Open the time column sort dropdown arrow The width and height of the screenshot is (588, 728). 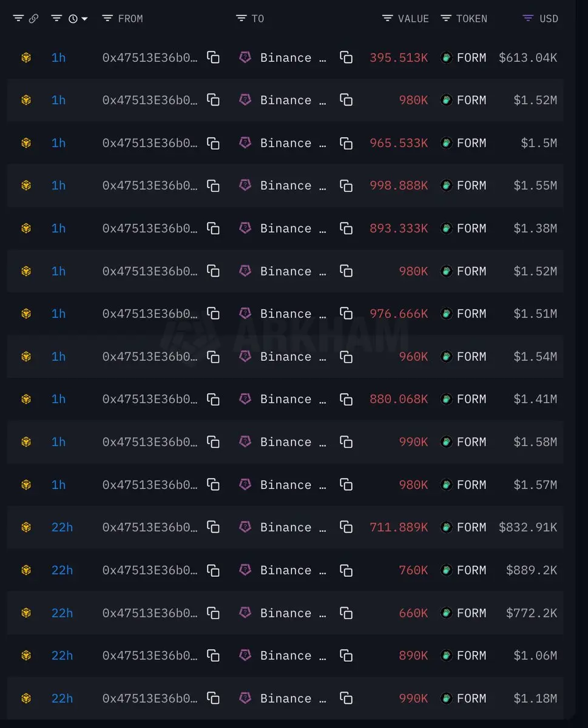(x=84, y=19)
